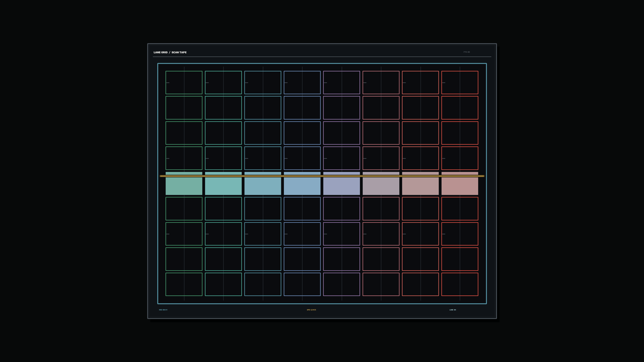The image size is (644, 362).
Task: Select the filled cell in the sixth lane
Action: point(381,183)
